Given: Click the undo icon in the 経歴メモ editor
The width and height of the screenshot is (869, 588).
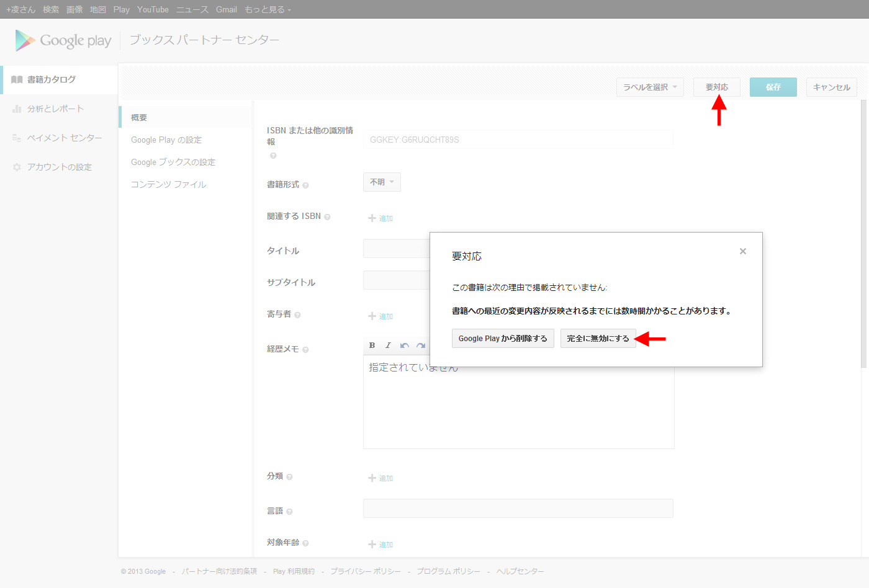Looking at the screenshot, I should (405, 345).
